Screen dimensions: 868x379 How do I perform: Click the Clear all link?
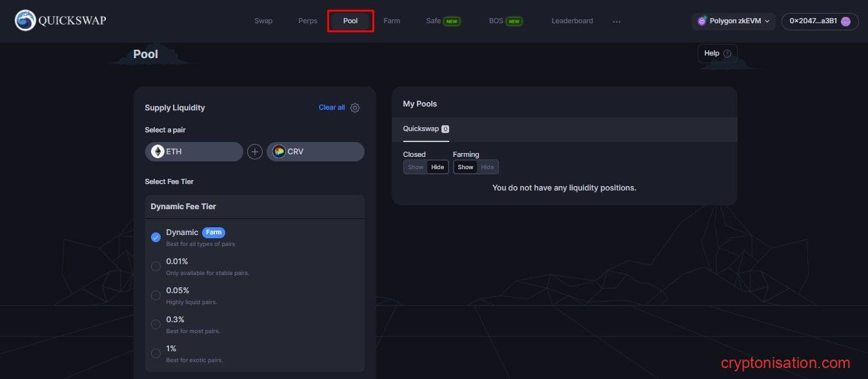tap(332, 107)
